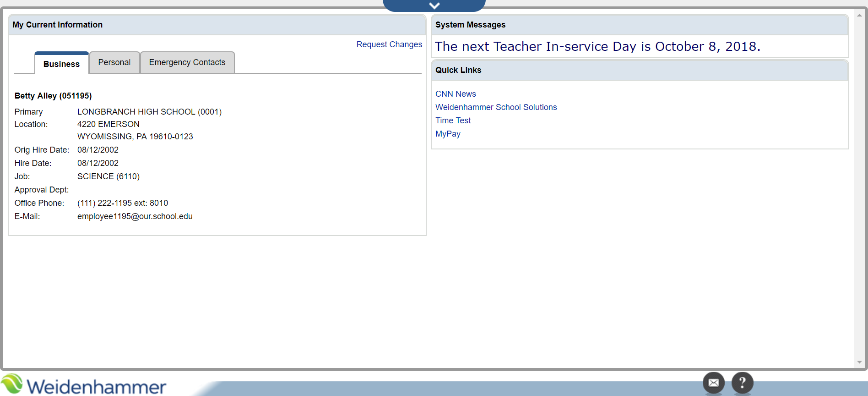Image resolution: width=868 pixels, height=396 pixels.
Task: Open the CNN News quick link
Action: 456,94
